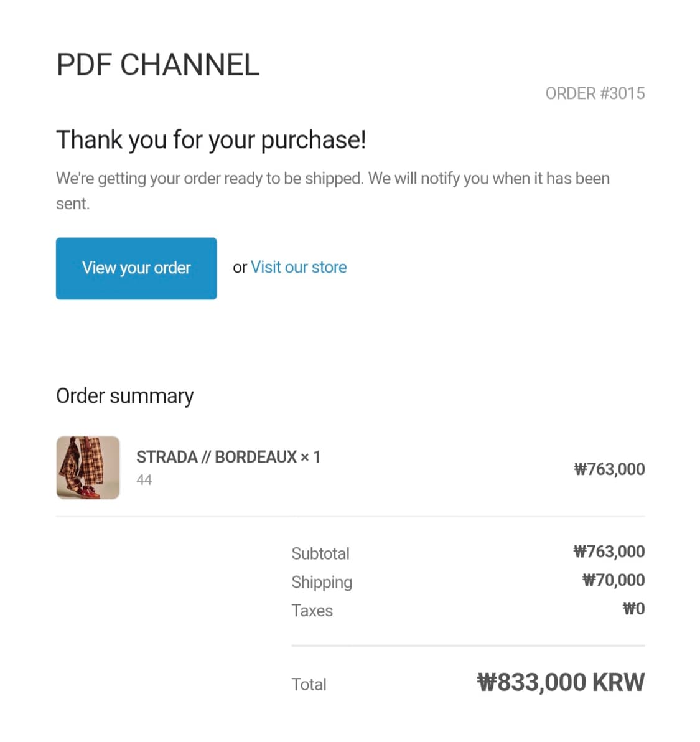Viewport: 700px width, 742px height.
Task: Click the STRADA // BORDEAUX product name
Action: (x=217, y=457)
